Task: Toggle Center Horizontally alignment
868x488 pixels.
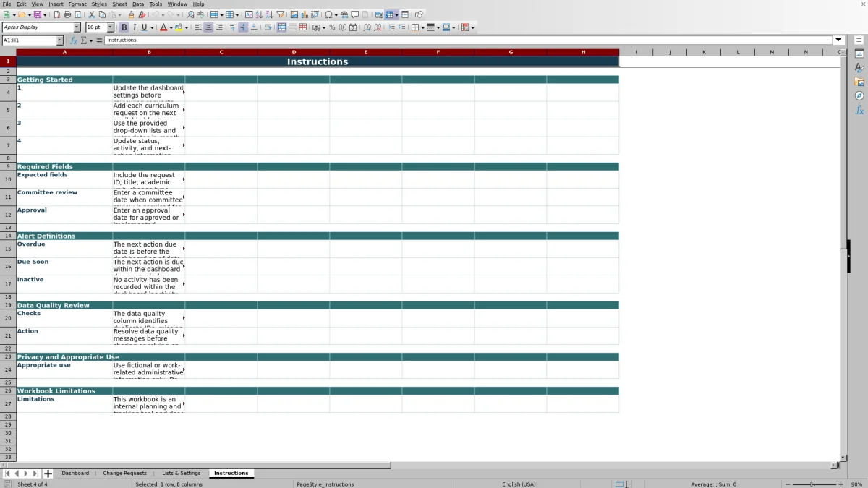Action: (x=208, y=27)
